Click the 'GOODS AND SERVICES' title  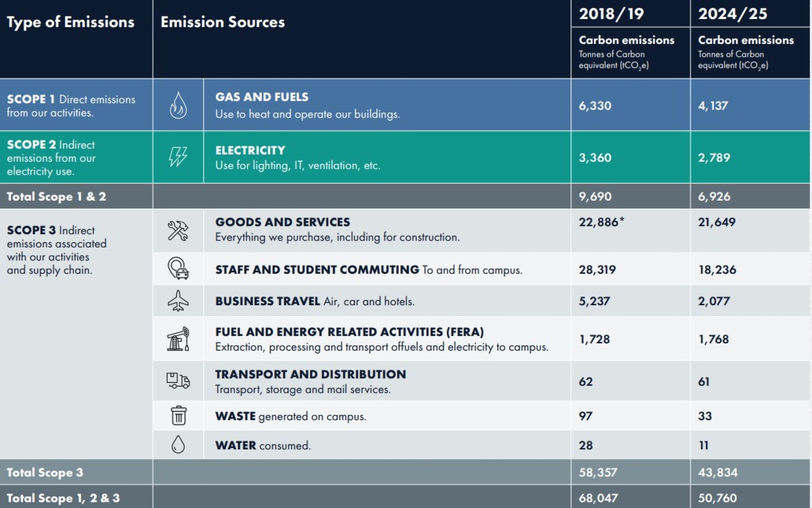283,222
